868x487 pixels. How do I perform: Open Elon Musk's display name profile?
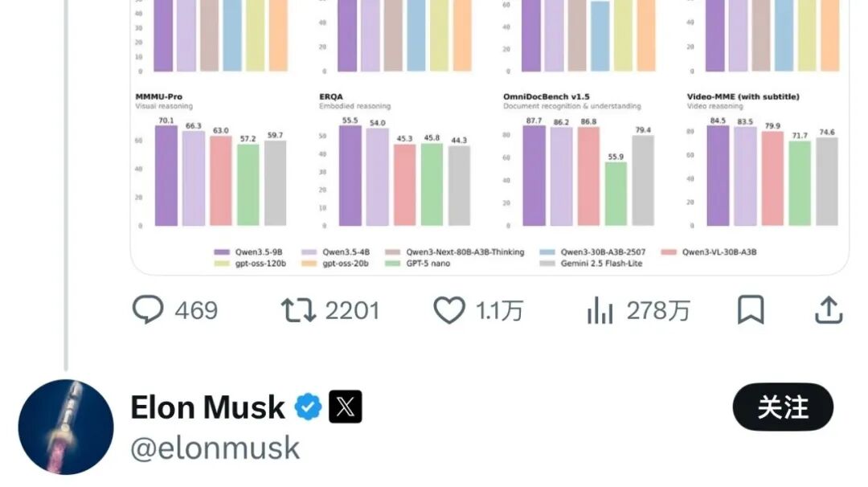pyautogui.click(x=207, y=407)
